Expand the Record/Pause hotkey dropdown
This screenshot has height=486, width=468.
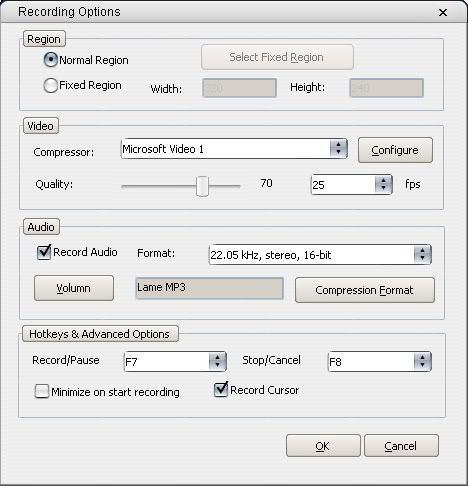click(x=175, y=361)
